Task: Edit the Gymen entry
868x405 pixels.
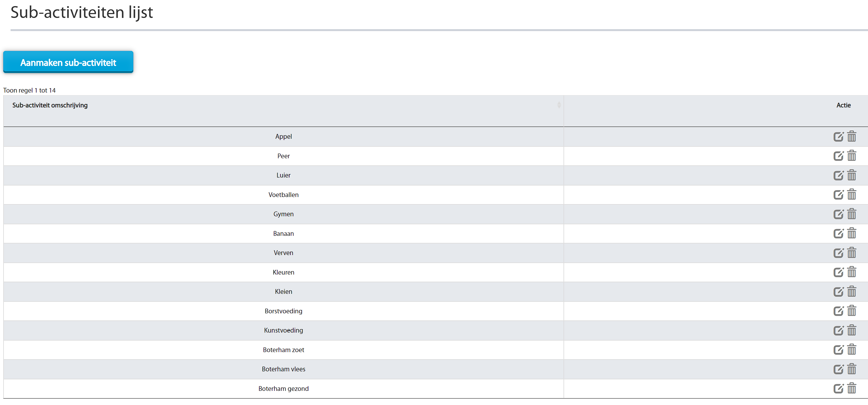Action: tap(838, 214)
